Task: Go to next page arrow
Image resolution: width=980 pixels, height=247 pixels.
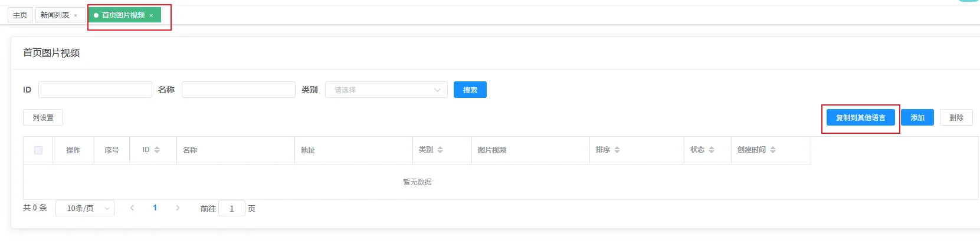Action: pyautogui.click(x=178, y=208)
